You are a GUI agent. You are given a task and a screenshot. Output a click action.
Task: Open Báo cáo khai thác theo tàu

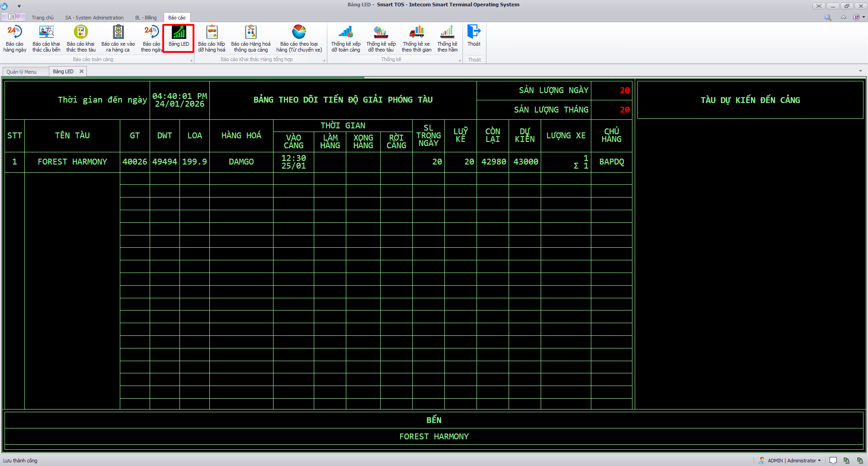click(x=81, y=38)
